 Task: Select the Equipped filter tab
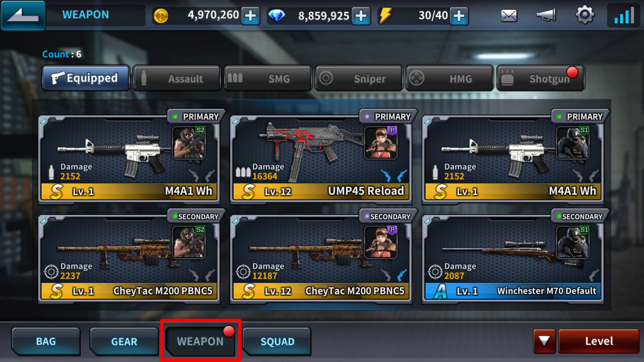click(86, 78)
